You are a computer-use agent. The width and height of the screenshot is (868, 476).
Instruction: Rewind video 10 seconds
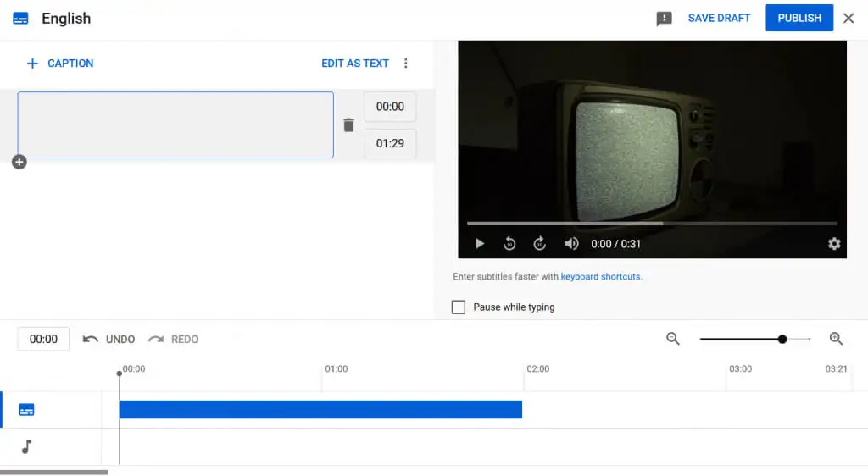coord(509,244)
